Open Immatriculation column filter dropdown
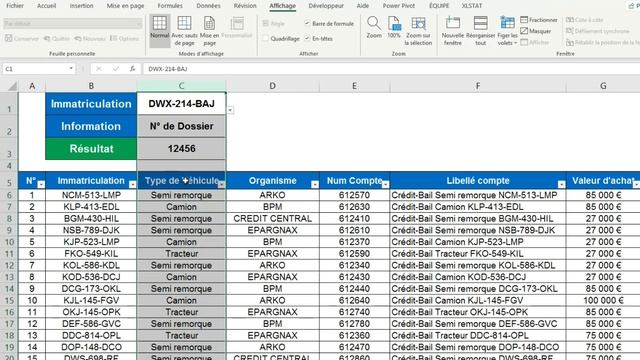Viewport: 640px width, 360px height. [132, 184]
